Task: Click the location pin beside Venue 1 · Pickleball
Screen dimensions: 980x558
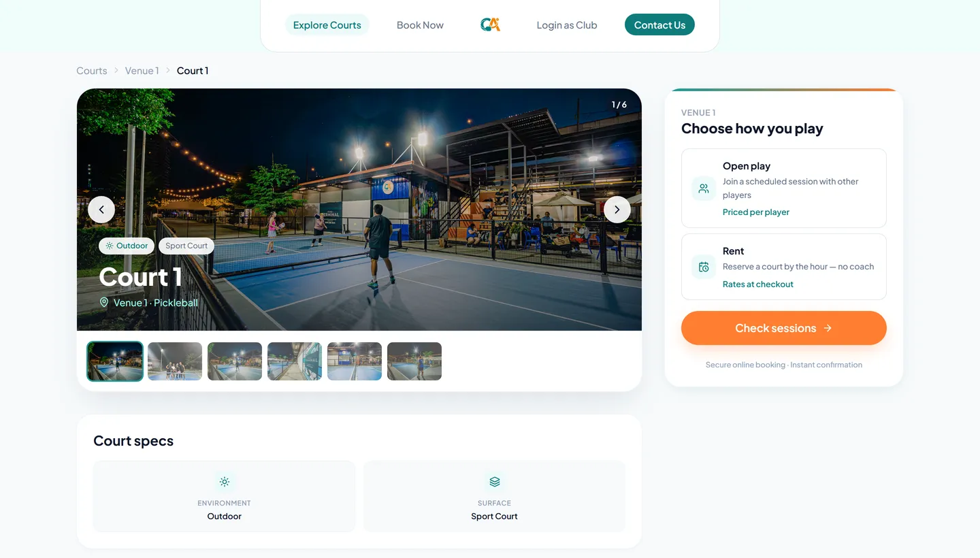Action: tap(104, 302)
